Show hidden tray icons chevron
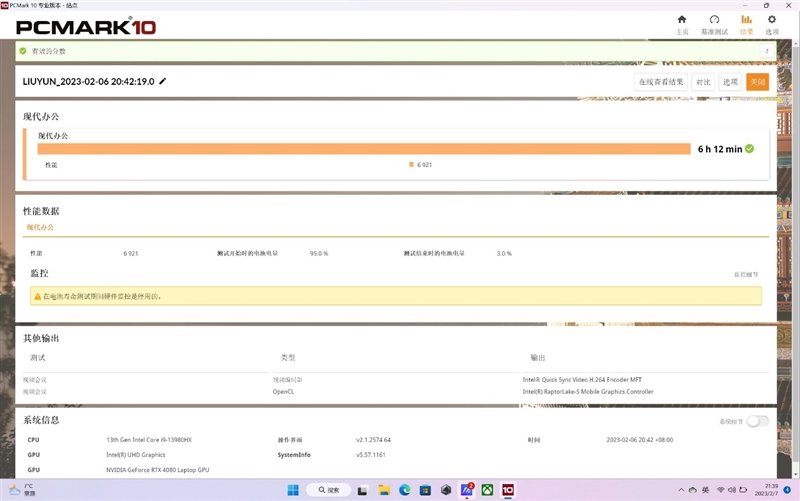The image size is (800, 501). [681, 490]
